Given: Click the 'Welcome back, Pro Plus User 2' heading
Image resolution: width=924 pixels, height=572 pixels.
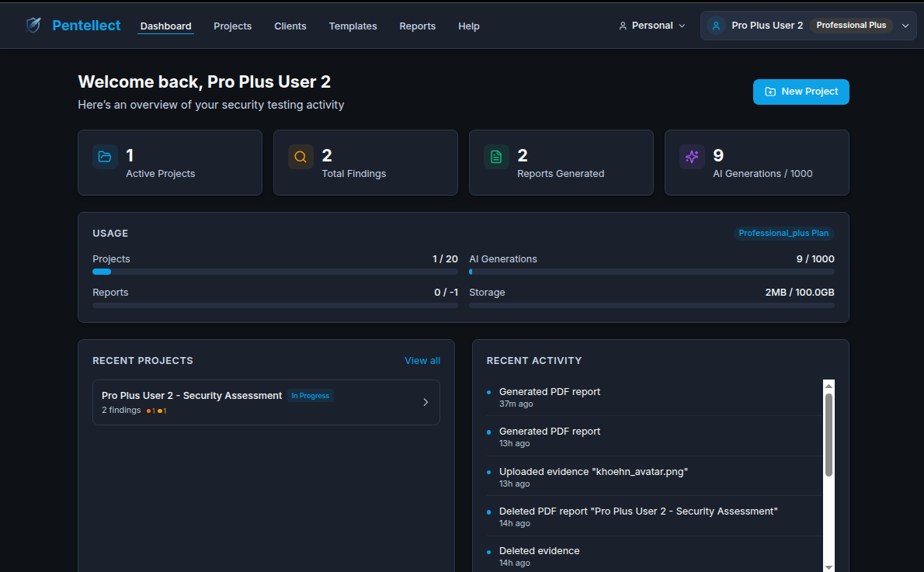Looking at the screenshot, I should pyautogui.click(x=204, y=81).
